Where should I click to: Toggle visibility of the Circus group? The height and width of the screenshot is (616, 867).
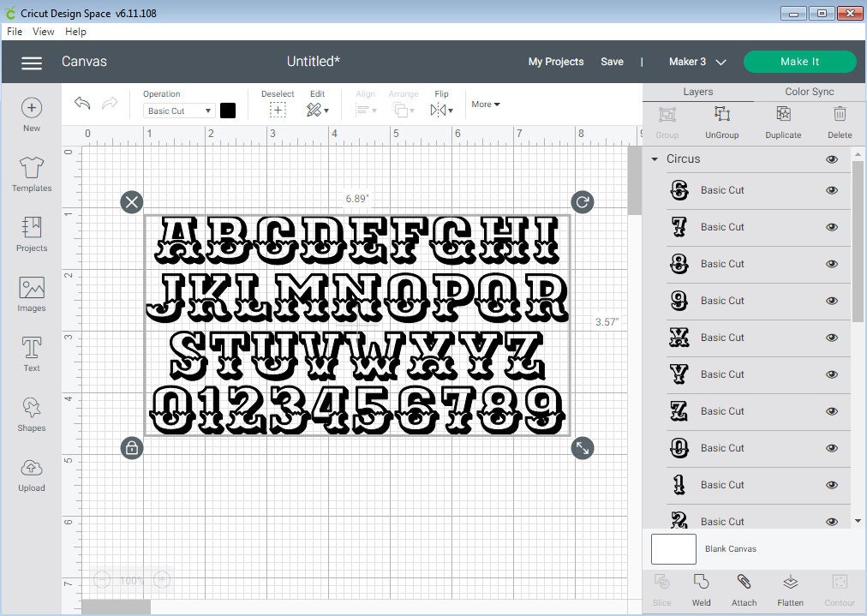pyautogui.click(x=831, y=158)
